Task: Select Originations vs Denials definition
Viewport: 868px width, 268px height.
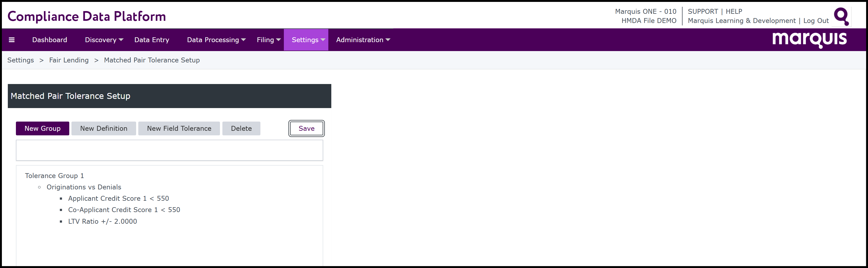Action: pos(84,187)
